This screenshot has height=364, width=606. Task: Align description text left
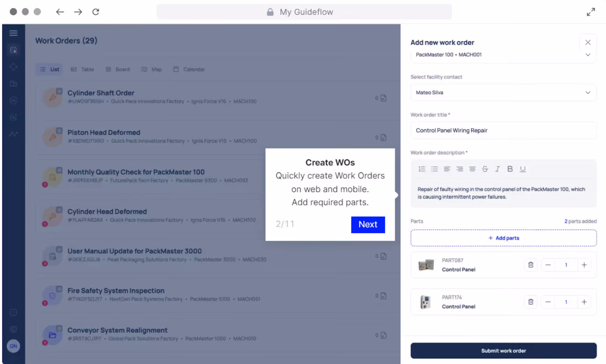click(x=447, y=169)
